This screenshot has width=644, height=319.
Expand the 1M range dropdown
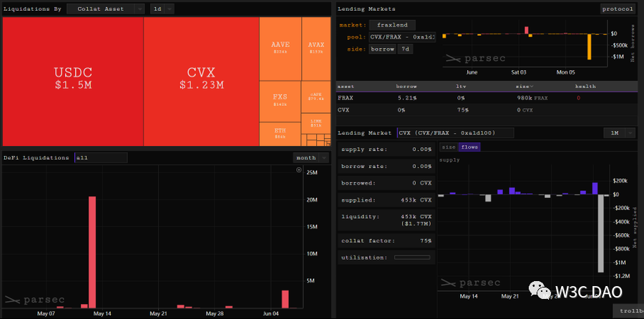click(x=620, y=132)
